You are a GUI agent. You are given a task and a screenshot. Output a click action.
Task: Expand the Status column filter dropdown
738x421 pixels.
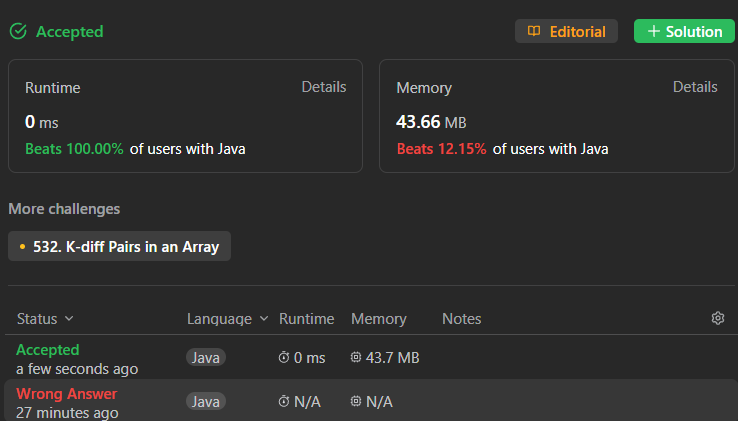(69, 319)
